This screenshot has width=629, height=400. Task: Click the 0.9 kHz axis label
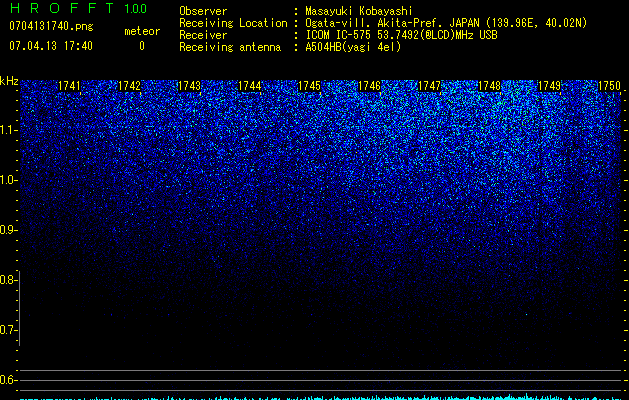click(x=8, y=230)
